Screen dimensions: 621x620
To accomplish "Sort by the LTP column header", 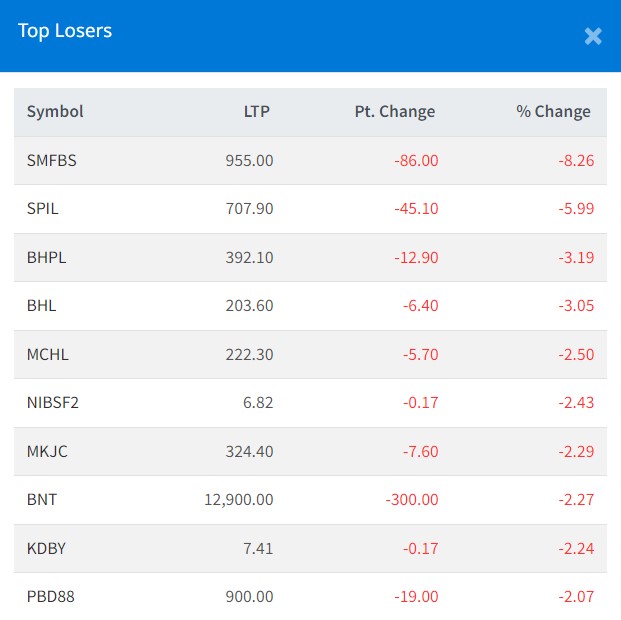I will pyautogui.click(x=256, y=112).
